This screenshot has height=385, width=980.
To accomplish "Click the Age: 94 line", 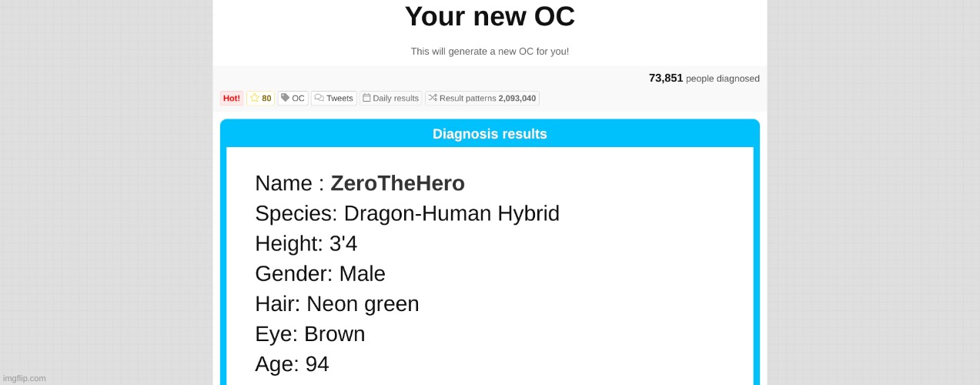I will coord(292,363).
